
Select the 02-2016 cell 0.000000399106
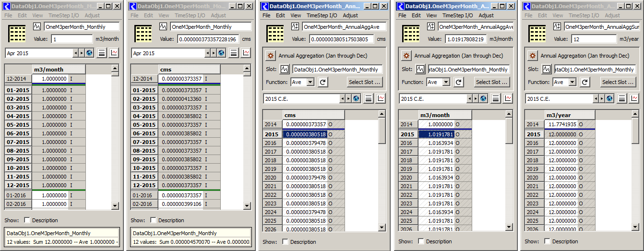coord(180,204)
